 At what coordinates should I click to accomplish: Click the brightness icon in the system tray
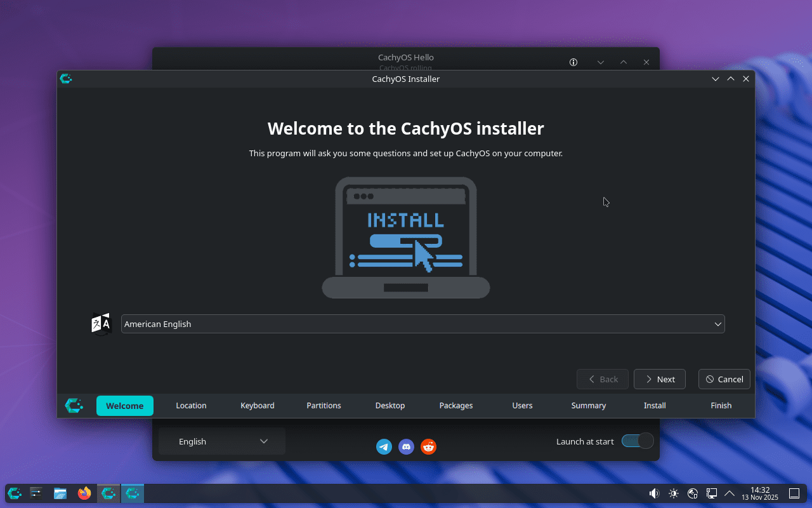[673, 493]
